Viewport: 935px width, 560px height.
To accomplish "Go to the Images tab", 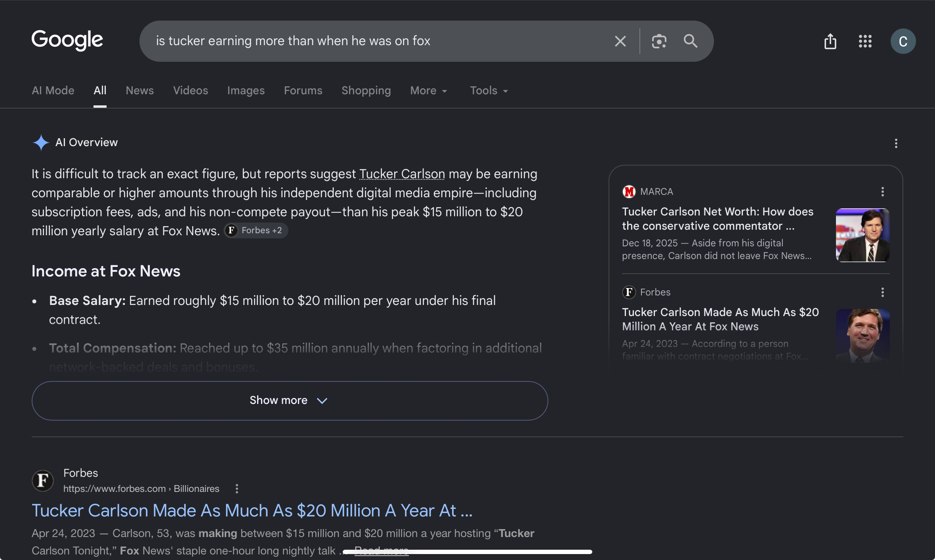I will [x=246, y=90].
